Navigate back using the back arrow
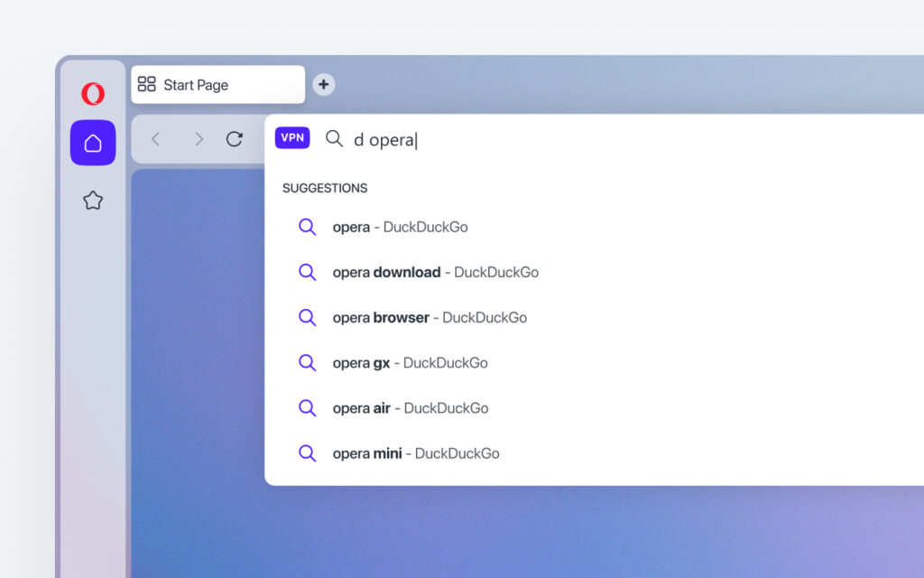 (x=155, y=138)
